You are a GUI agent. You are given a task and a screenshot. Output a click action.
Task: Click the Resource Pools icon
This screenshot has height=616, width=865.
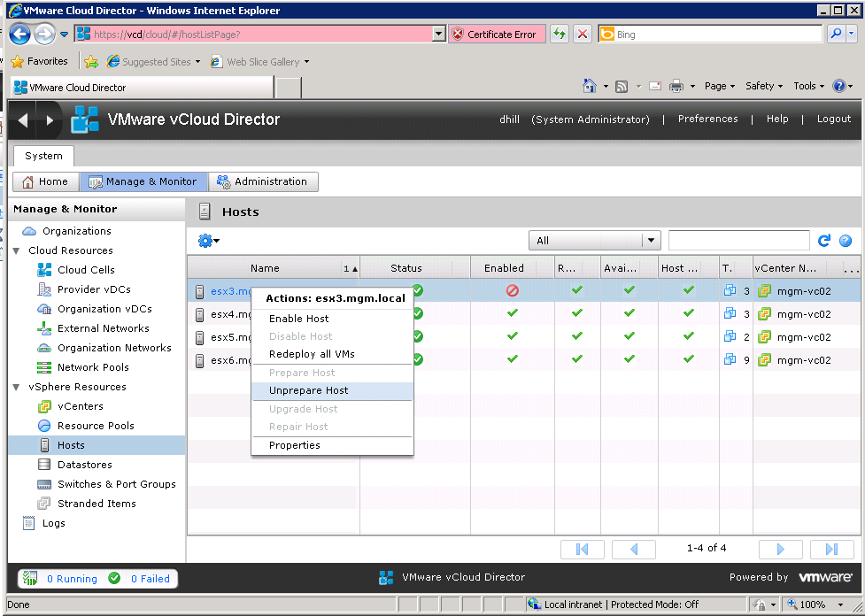click(44, 426)
